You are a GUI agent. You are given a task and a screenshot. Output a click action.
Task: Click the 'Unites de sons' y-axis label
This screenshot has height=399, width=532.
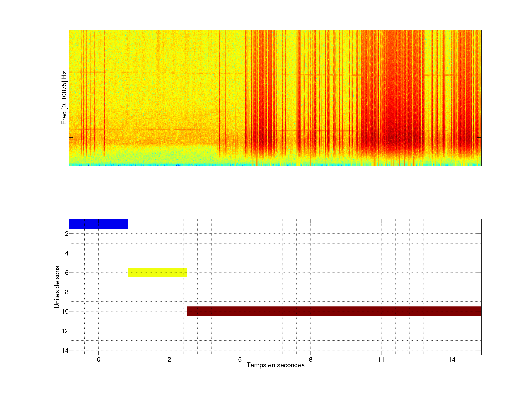pyautogui.click(x=57, y=287)
